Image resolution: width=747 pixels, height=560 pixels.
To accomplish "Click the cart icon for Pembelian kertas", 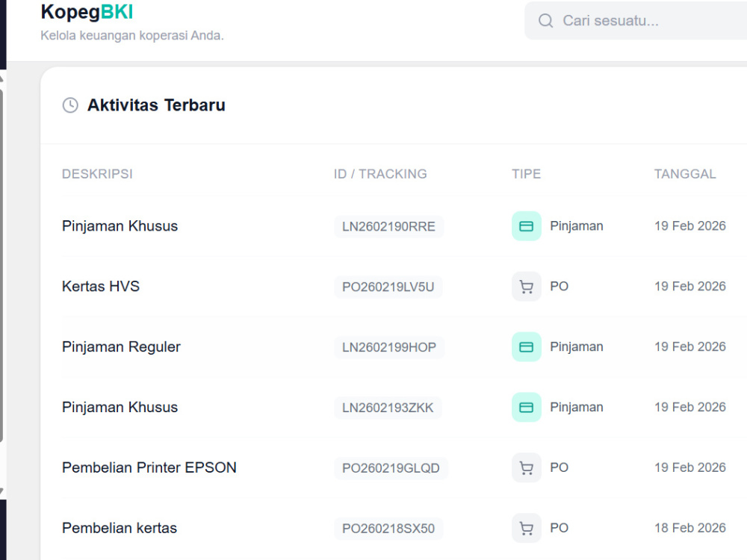I will pyautogui.click(x=526, y=529).
